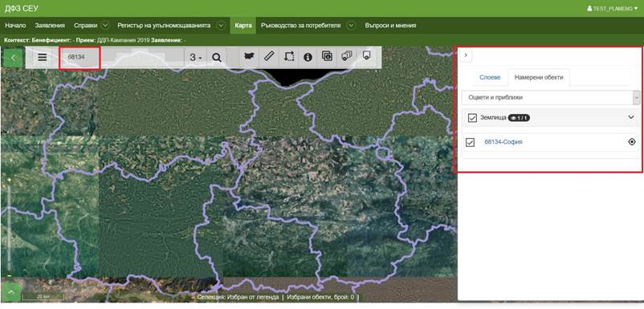
Task: Collapse the right side panel arrow
Action: coord(466,55)
